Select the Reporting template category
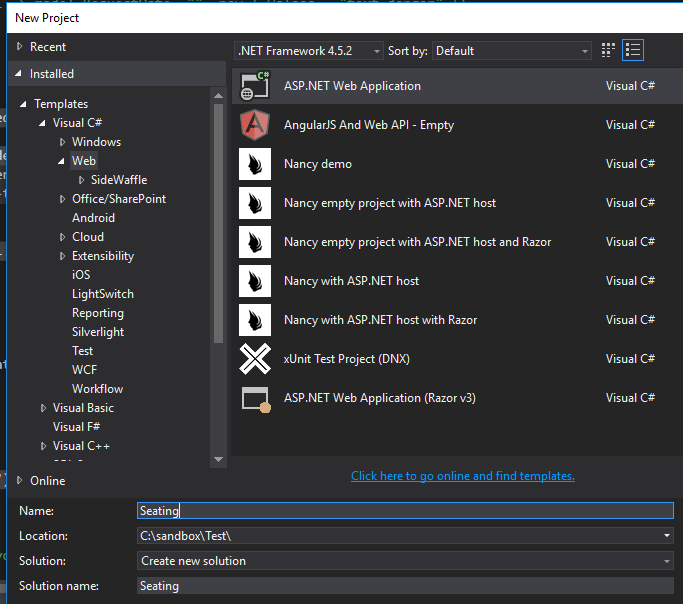The width and height of the screenshot is (683, 604). (x=98, y=313)
